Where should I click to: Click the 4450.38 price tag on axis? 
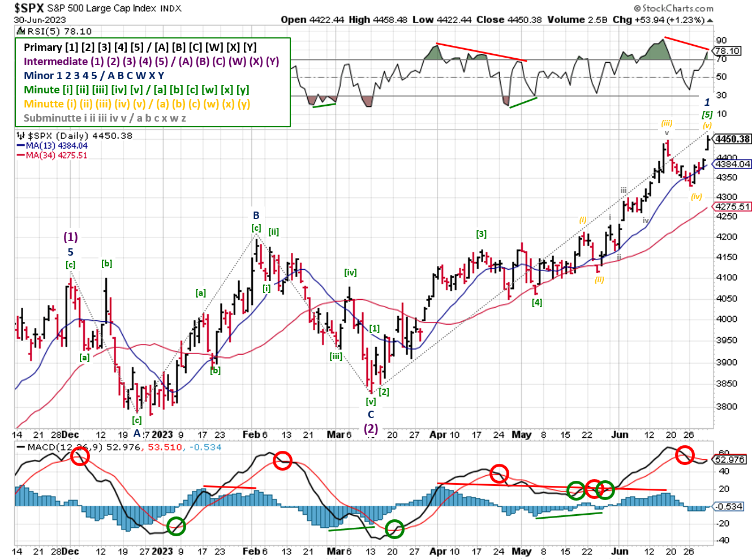[732, 139]
